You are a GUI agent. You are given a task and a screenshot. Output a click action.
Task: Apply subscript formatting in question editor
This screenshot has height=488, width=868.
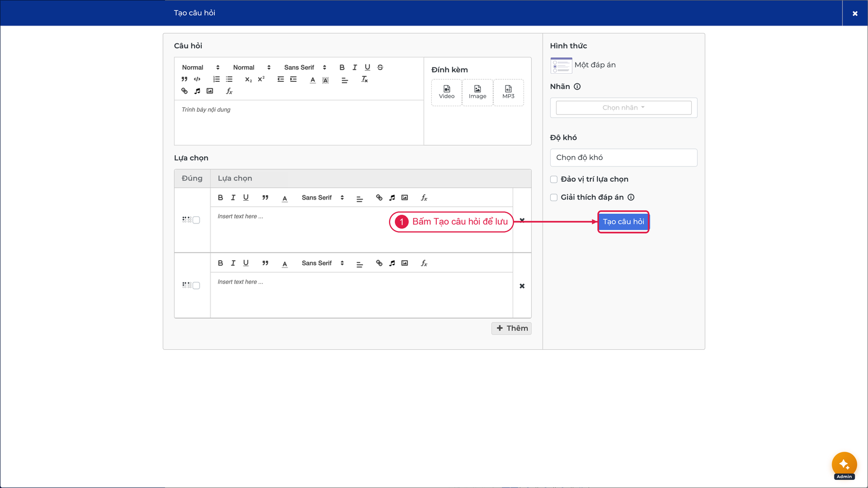point(248,79)
